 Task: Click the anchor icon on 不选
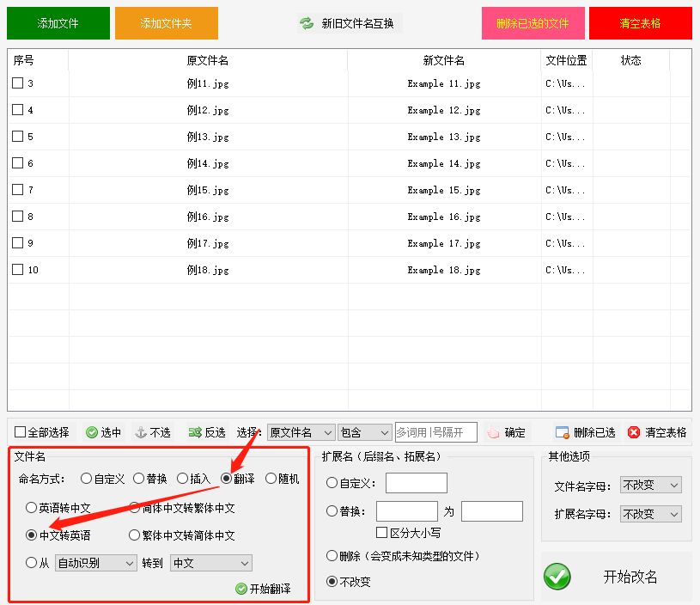click(141, 432)
